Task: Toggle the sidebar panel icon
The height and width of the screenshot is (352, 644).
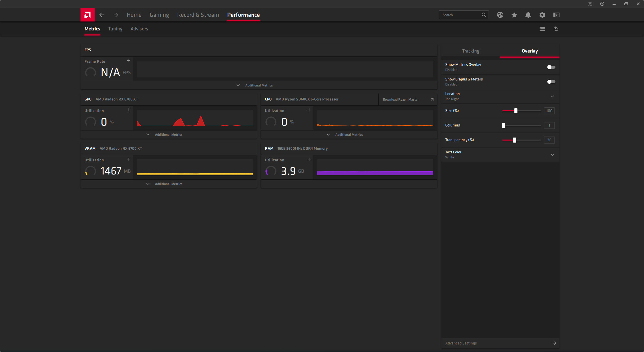Action: [556, 15]
